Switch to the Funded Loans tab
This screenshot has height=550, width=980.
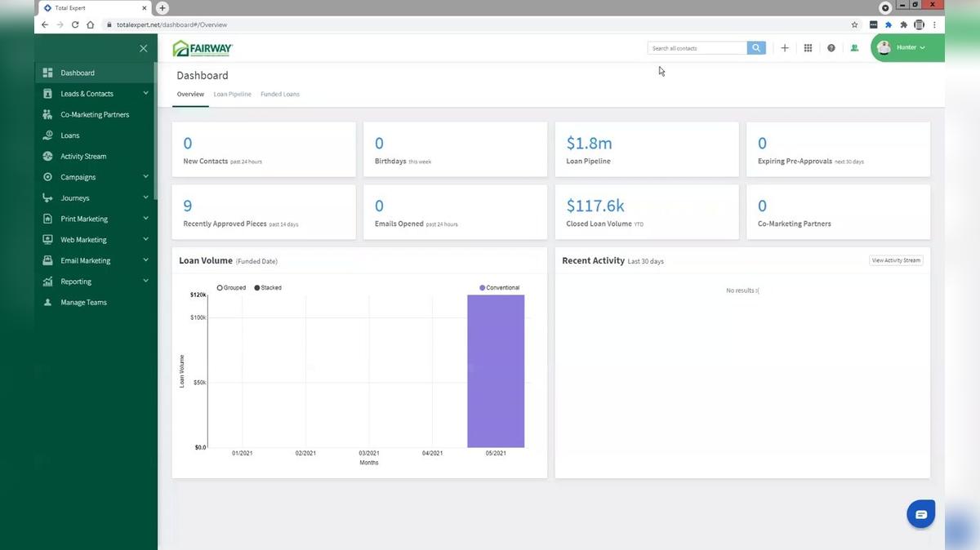click(280, 95)
